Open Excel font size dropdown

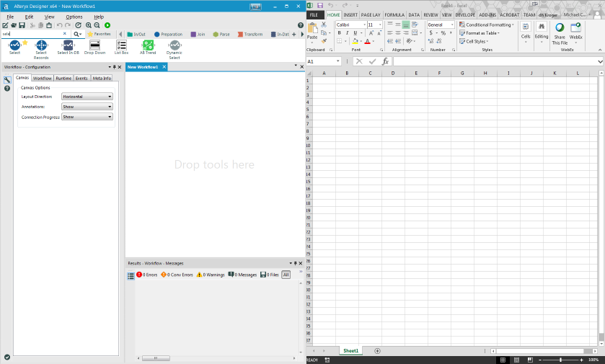[380, 25]
